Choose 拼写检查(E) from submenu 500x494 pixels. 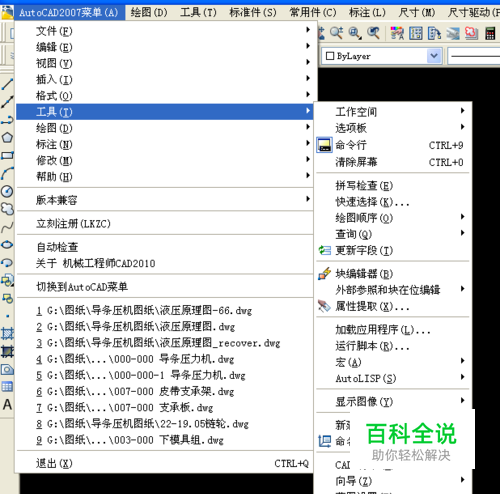[x=393, y=185]
